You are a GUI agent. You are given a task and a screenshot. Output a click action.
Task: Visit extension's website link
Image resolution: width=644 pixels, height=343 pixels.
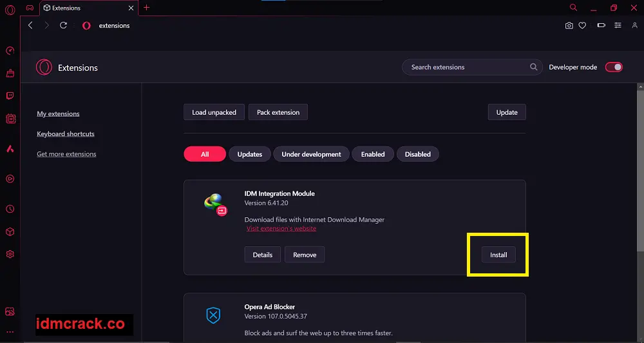[281, 229]
